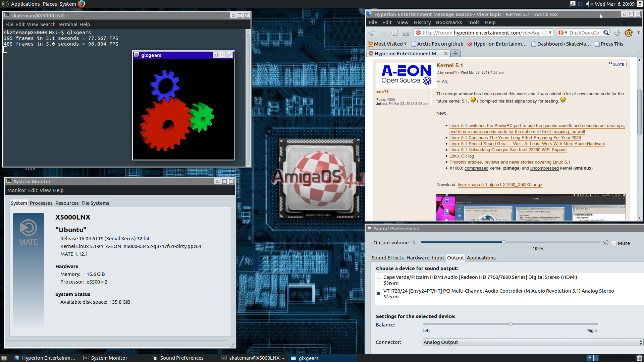Screen dimensions: 644x362
Task: Switch to the Processes tab in System Monitor
Action: click(41, 203)
